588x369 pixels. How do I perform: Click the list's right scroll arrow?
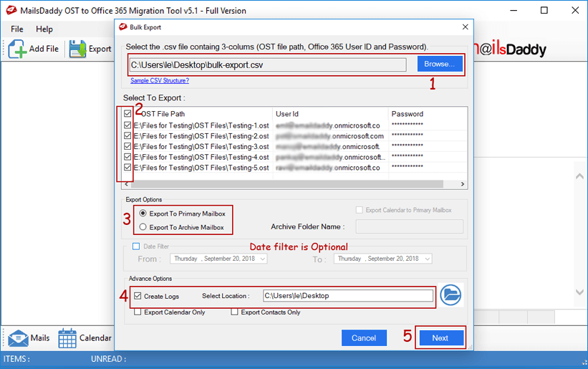point(463,184)
